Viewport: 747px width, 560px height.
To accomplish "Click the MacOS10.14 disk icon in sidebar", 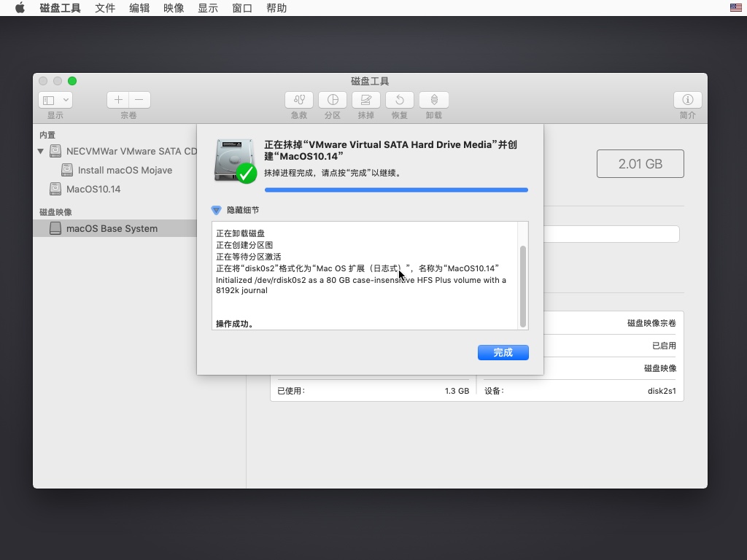I will click(x=55, y=189).
